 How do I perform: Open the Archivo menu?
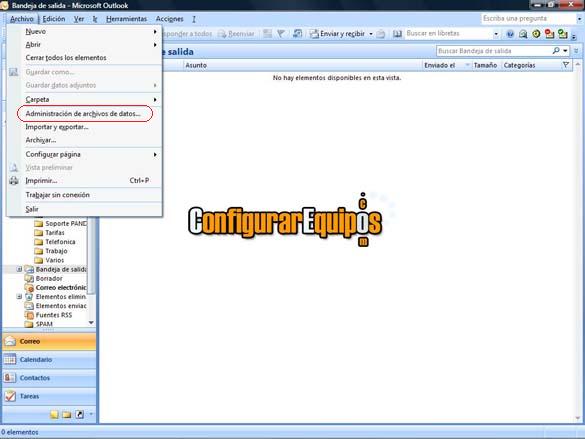[x=22, y=19]
